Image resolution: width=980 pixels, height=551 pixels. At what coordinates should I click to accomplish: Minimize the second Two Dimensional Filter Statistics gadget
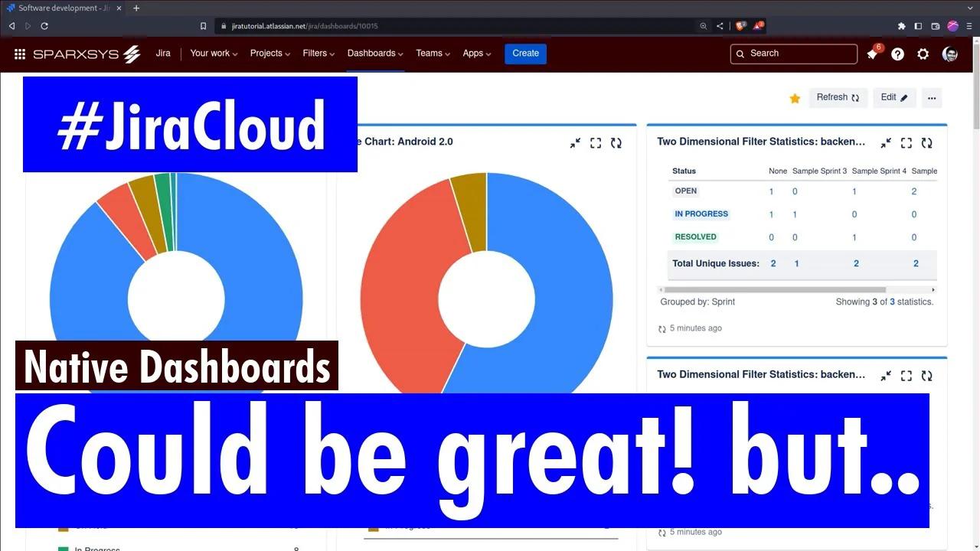point(886,376)
